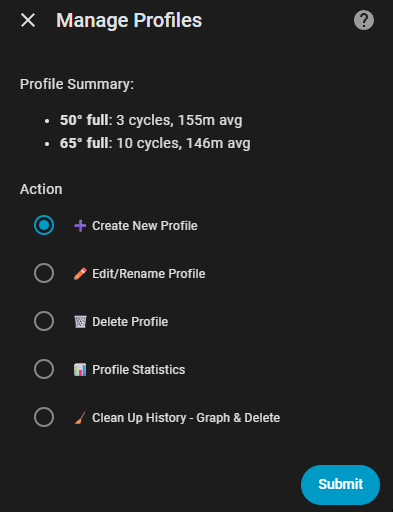Click the bar chart statistics icon

80,370
